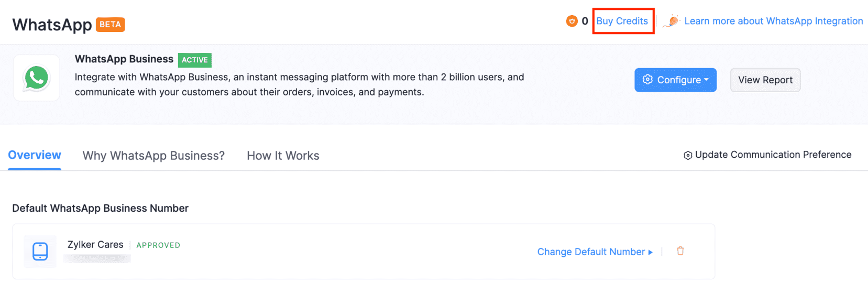Click the blurred phone number under Zylker Cares

click(x=97, y=258)
